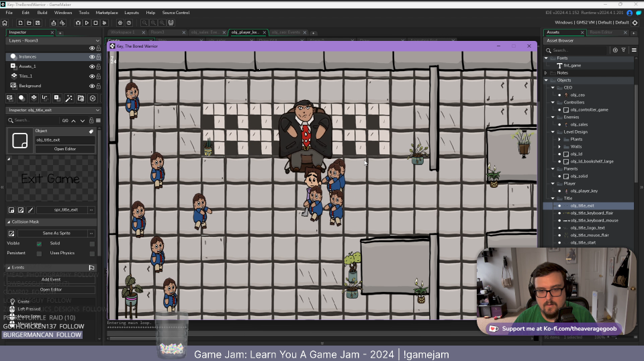Click the target manager crosshair icon
Viewport: 644px width, 361px height.
[635, 23]
